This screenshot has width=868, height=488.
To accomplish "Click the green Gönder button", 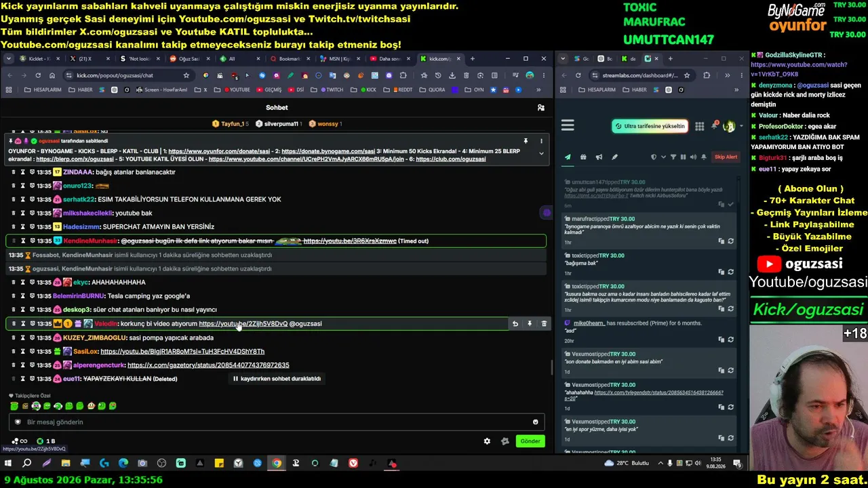I will 530,441.
